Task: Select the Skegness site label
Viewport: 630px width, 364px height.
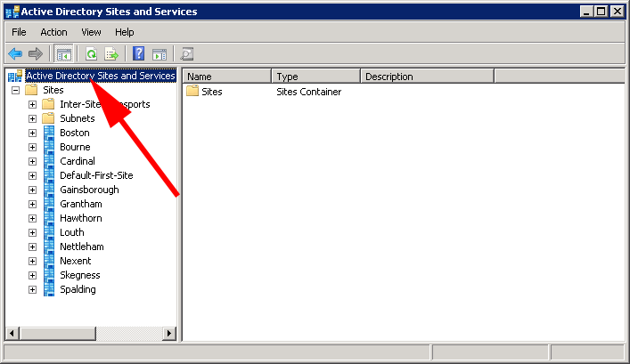Action: 80,275
